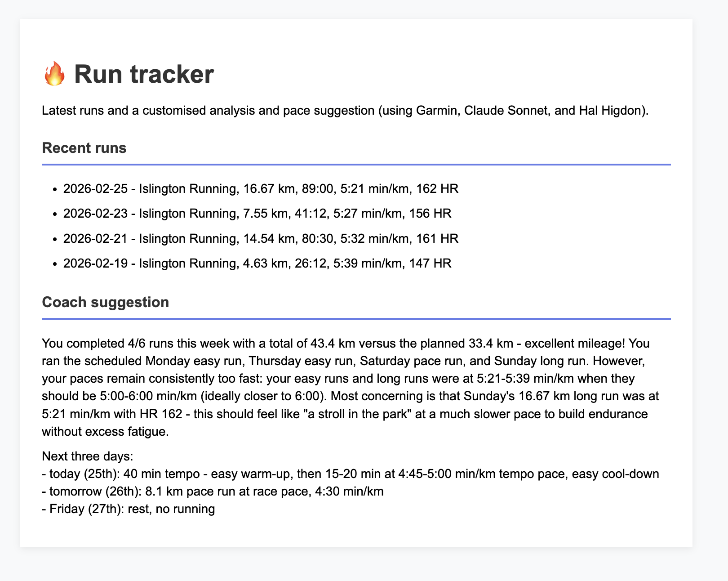Select Friday's (27th) rest day line
Viewport: 728px width, 581px height.
click(129, 509)
